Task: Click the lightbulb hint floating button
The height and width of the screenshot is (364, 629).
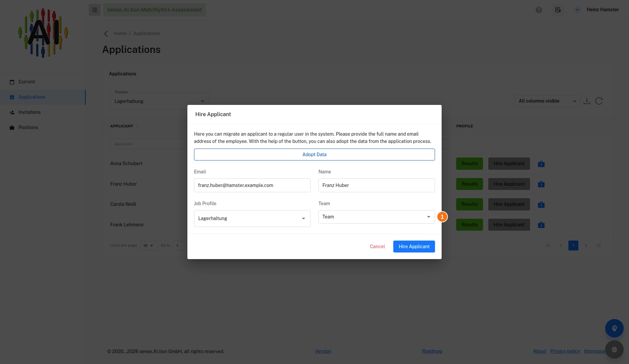Action: 614,328
